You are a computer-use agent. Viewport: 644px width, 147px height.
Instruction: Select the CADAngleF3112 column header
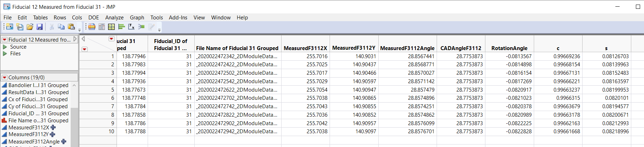(x=461, y=48)
